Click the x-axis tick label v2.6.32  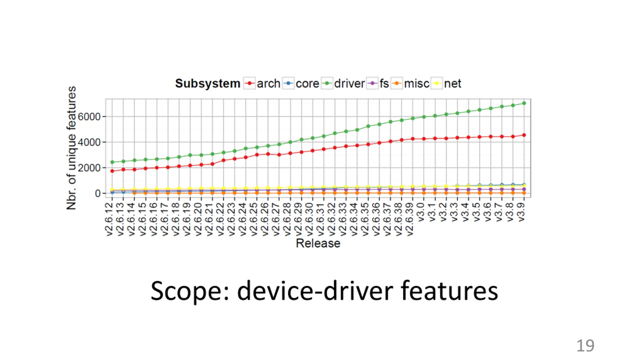pos(332,219)
